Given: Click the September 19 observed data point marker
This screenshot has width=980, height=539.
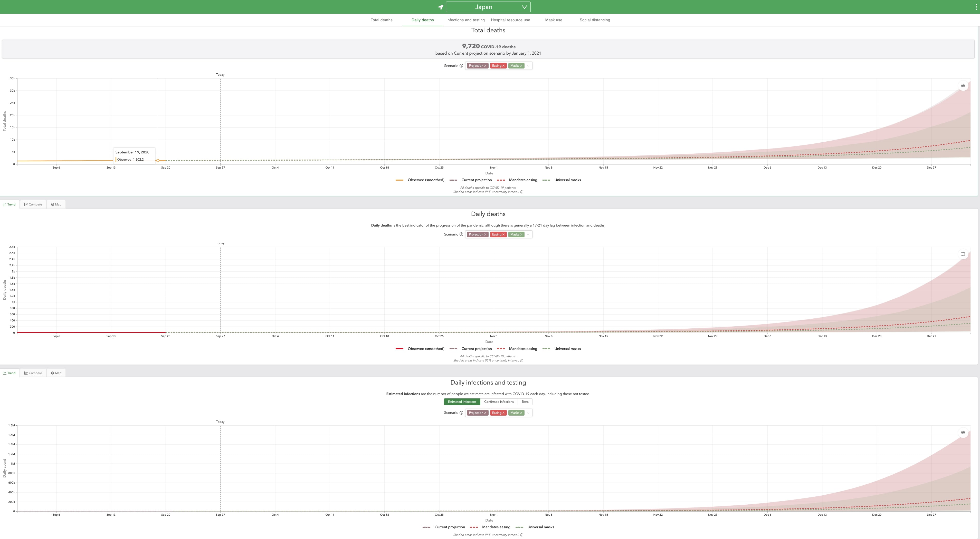Looking at the screenshot, I should click(158, 160).
